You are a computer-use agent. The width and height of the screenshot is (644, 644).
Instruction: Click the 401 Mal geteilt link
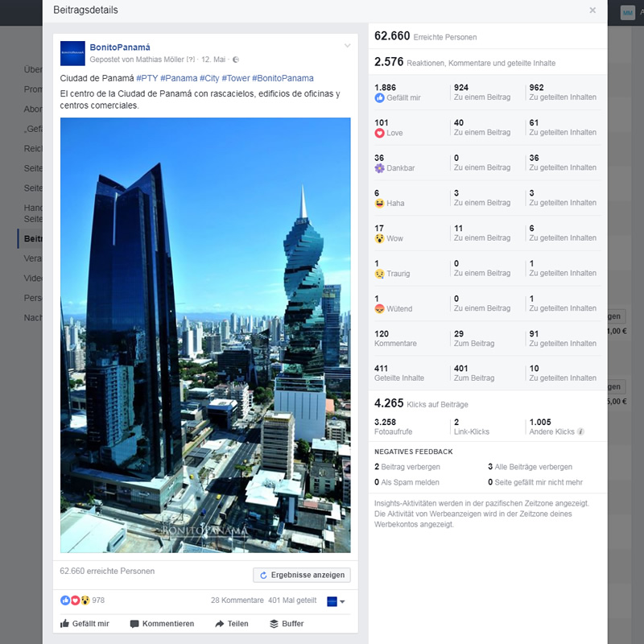292,601
